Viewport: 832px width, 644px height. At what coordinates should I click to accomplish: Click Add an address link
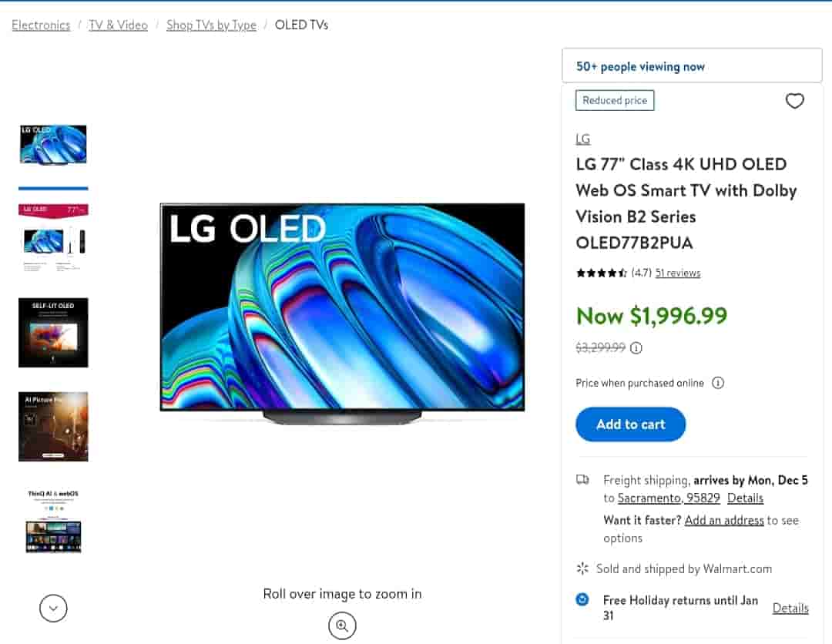[x=724, y=520]
